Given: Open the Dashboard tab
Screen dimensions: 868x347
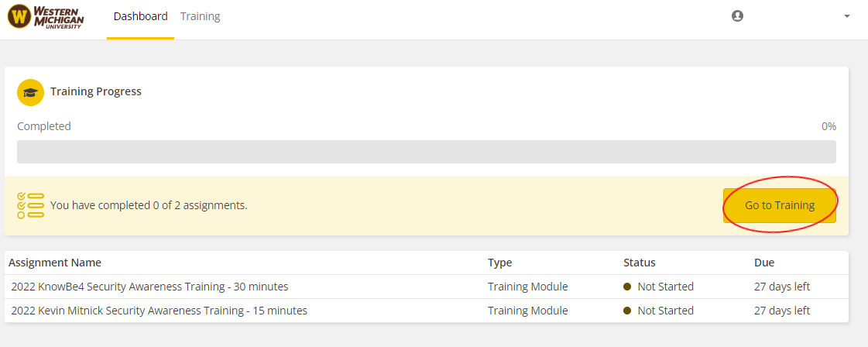Looking at the screenshot, I should point(140,16).
